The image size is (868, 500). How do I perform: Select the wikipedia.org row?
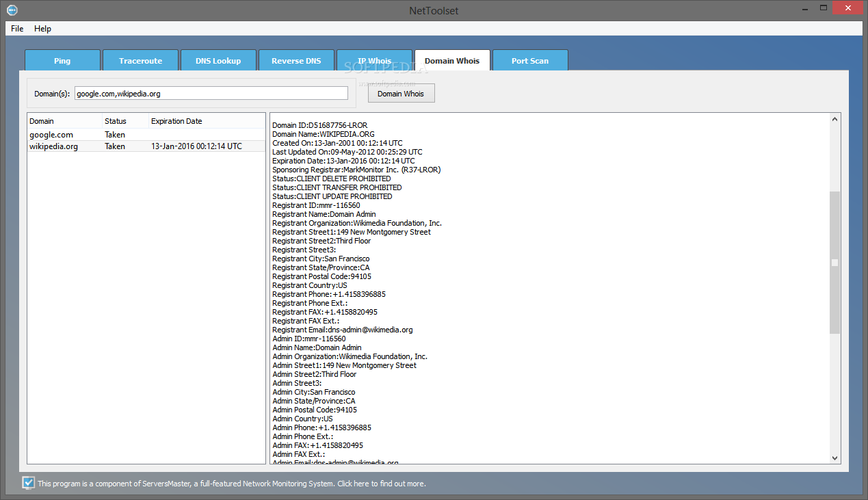coord(146,146)
